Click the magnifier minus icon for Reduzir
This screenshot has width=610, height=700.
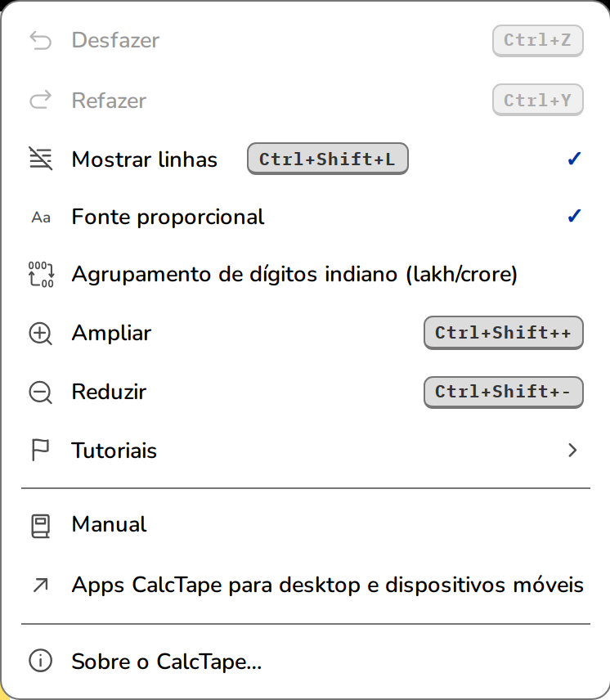pos(41,393)
